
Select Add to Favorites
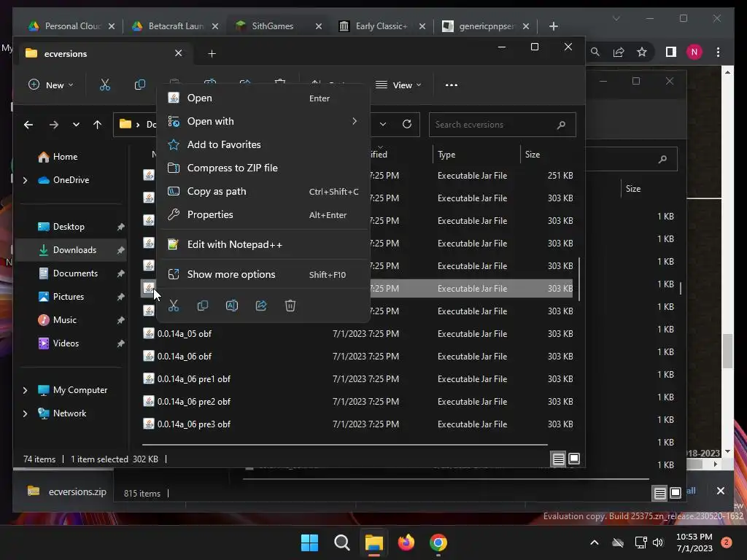click(264, 145)
